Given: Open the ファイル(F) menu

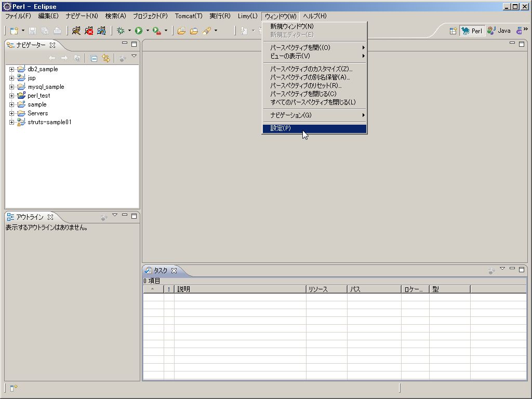Looking at the screenshot, I should click(x=18, y=16).
